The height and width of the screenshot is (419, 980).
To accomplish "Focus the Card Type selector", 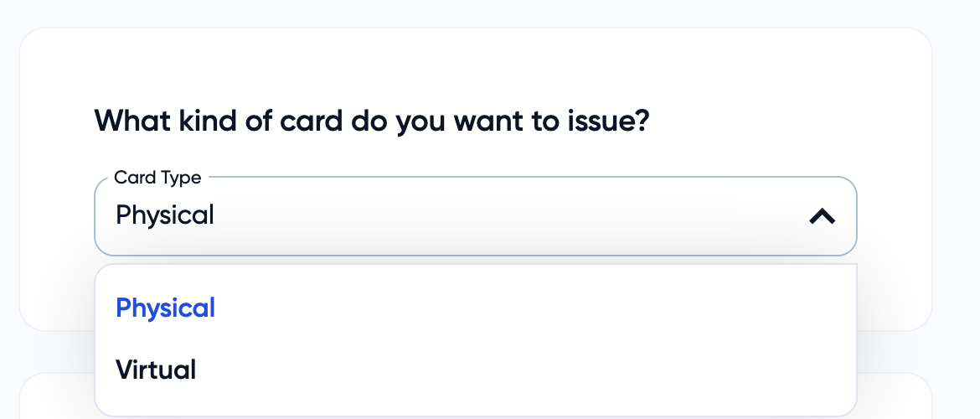I will (475, 216).
